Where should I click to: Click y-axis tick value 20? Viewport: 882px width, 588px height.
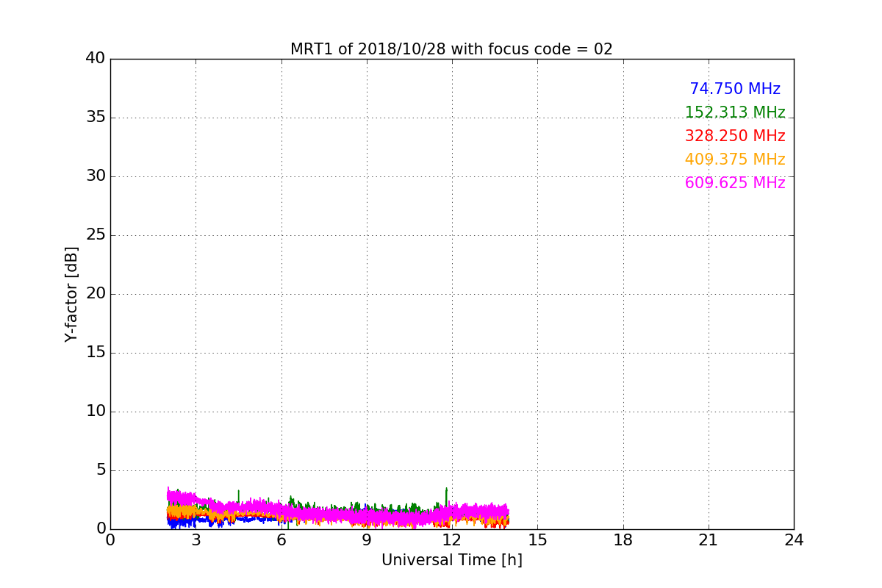coord(96,294)
